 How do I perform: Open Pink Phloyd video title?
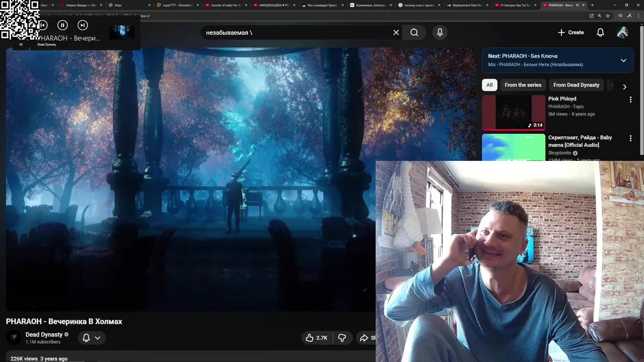pyautogui.click(x=562, y=99)
